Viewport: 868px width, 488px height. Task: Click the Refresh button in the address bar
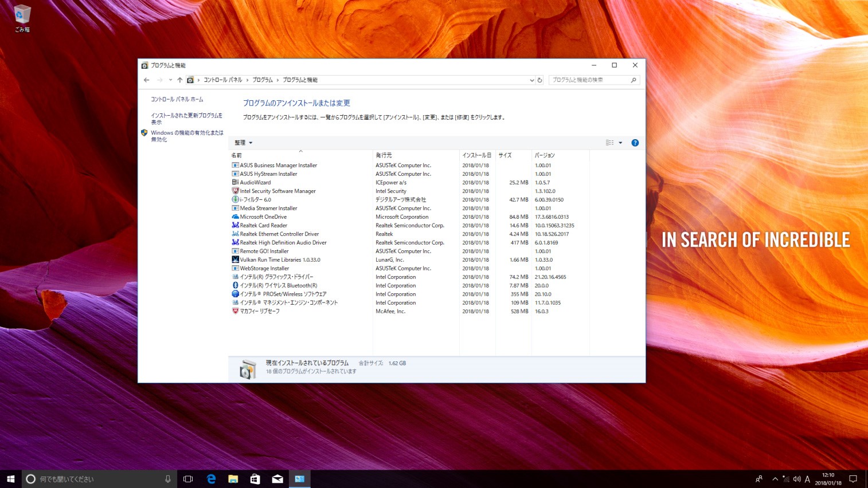pyautogui.click(x=539, y=80)
